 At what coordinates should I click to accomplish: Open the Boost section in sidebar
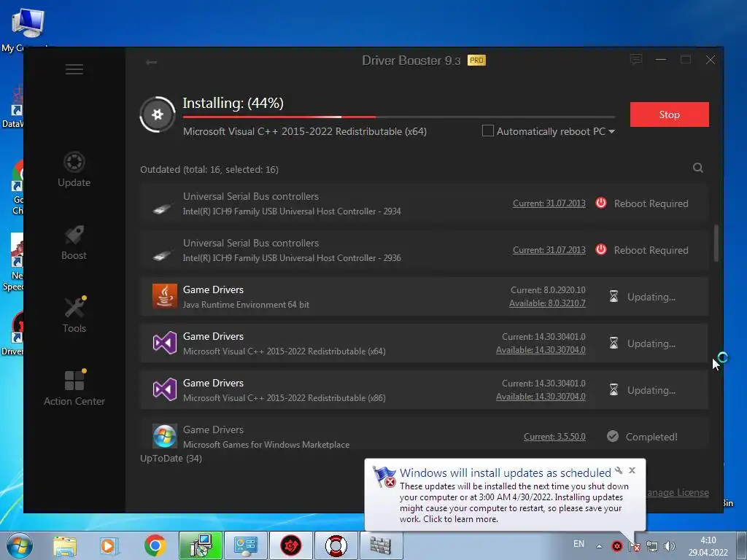click(x=74, y=242)
